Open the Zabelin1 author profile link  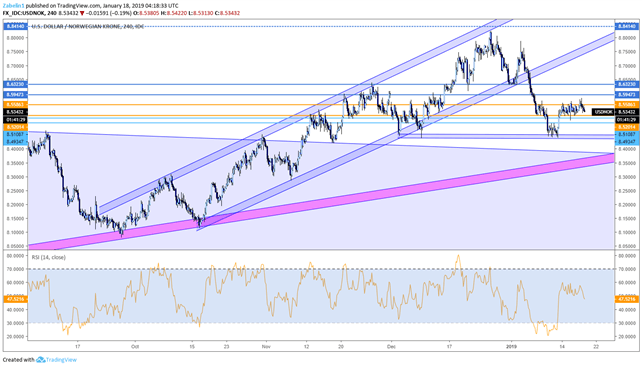pyautogui.click(x=13, y=6)
